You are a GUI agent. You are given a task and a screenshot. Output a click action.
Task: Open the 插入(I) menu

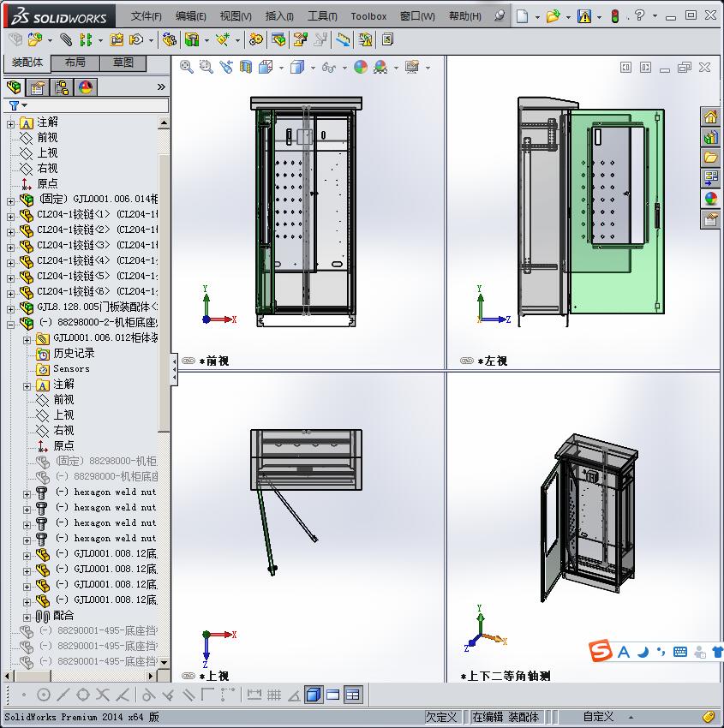pyautogui.click(x=279, y=16)
